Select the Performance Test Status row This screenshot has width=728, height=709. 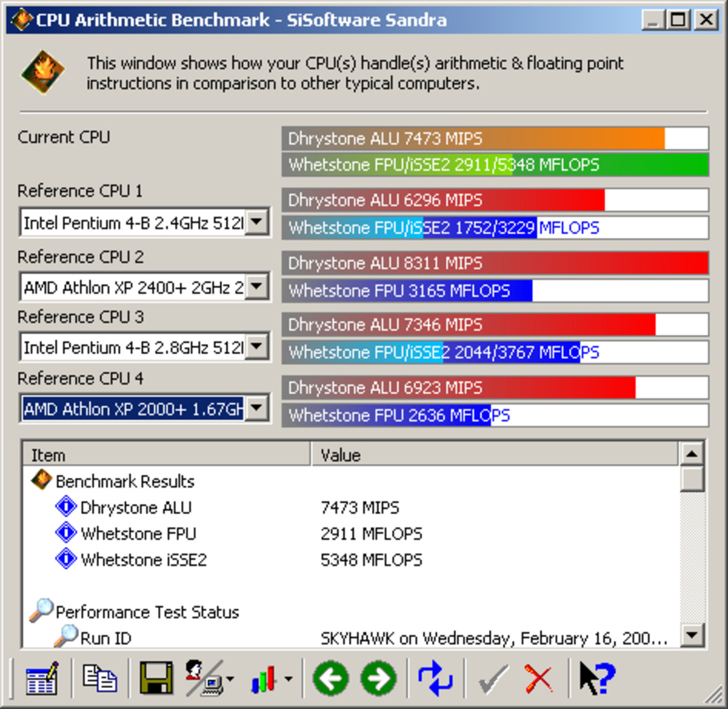point(352,611)
